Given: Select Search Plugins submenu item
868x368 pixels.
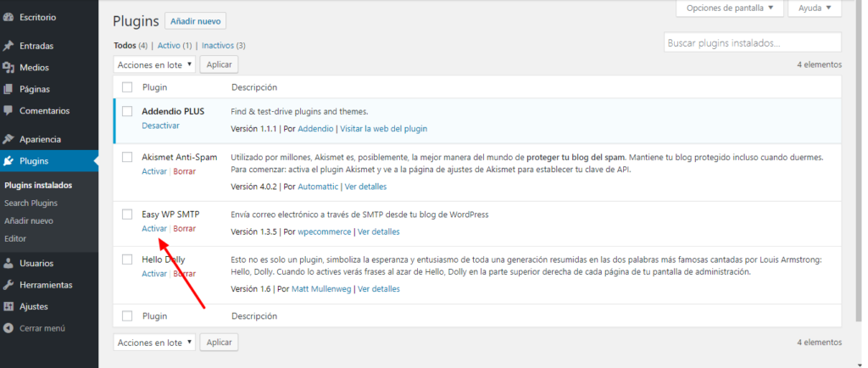Looking at the screenshot, I should point(31,204).
